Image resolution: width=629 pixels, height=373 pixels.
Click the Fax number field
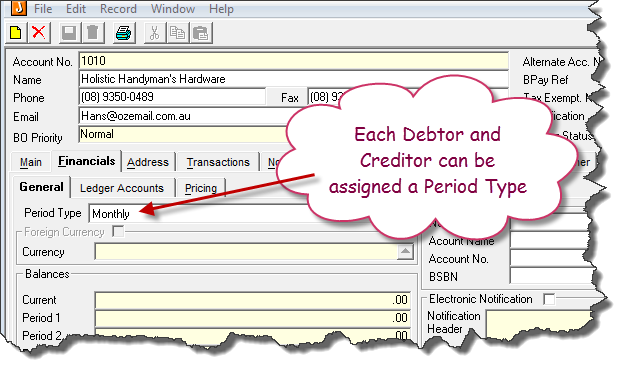pyautogui.click(x=326, y=97)
